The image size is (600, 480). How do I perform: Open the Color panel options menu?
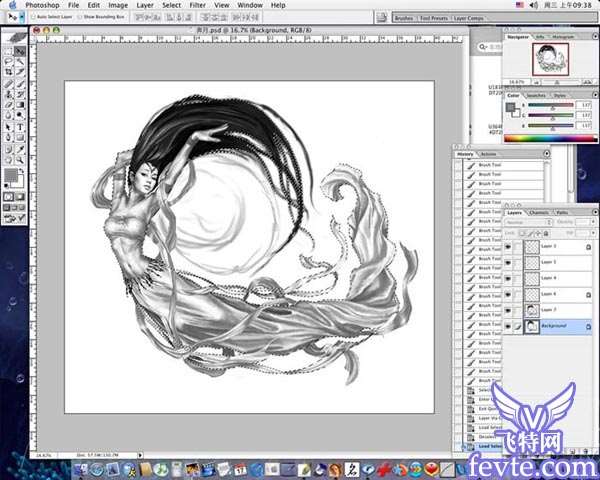click(x=595, y=95)
